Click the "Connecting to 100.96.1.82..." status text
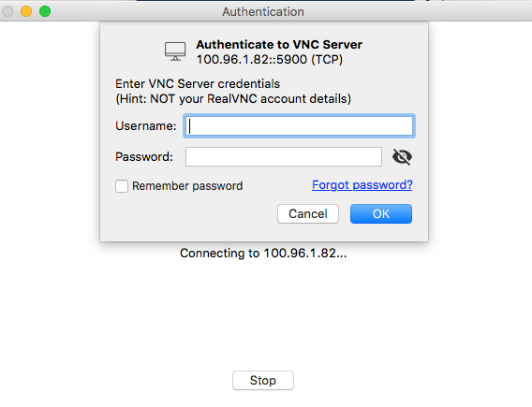Image resolution: width=532 pixels, height=407 pixels. pyautogui.click(x=263, y=254)
